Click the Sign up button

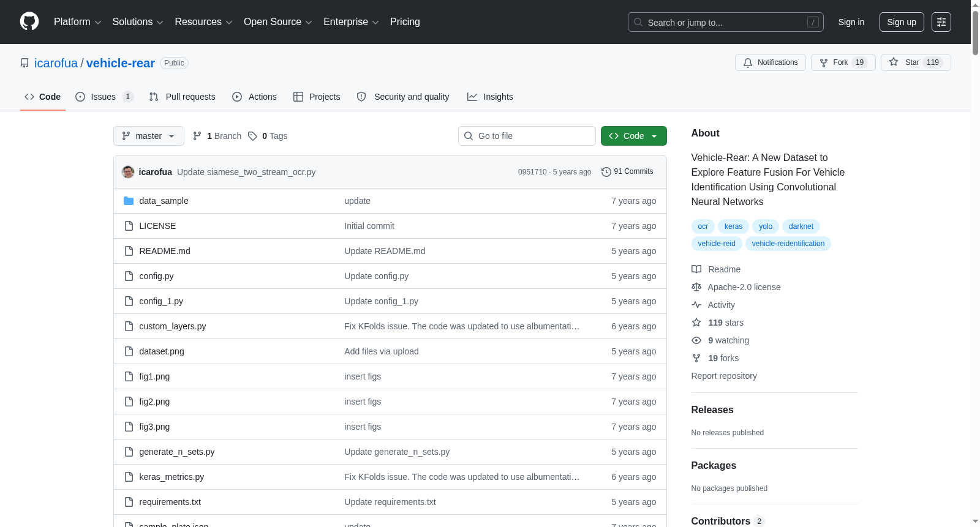pyautogui.click(x=902, y=22)
